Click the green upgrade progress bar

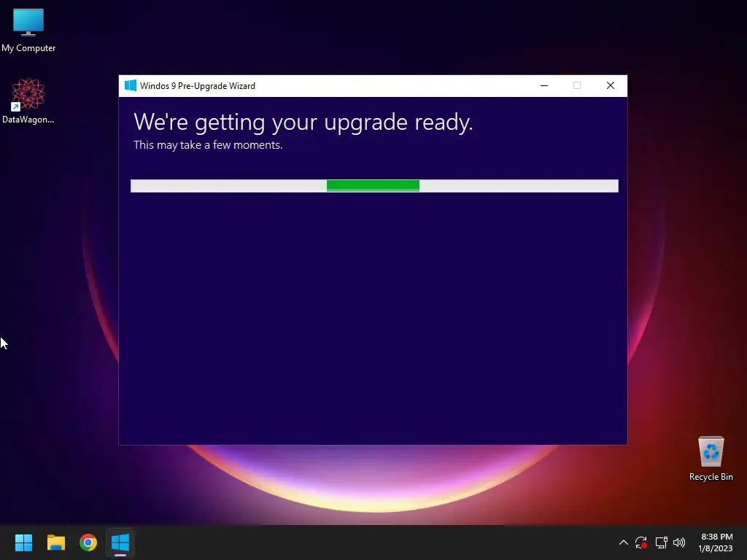[374, 186]
